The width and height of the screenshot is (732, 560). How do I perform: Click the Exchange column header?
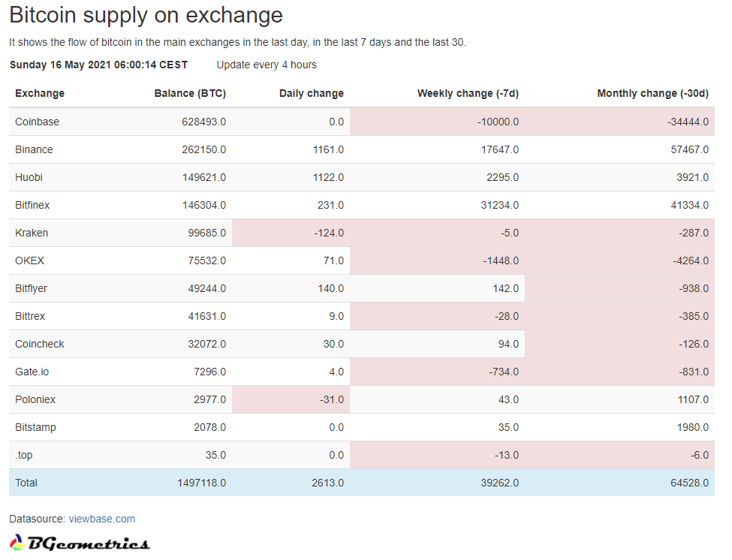pyautogui.click(x=40, y=94)
